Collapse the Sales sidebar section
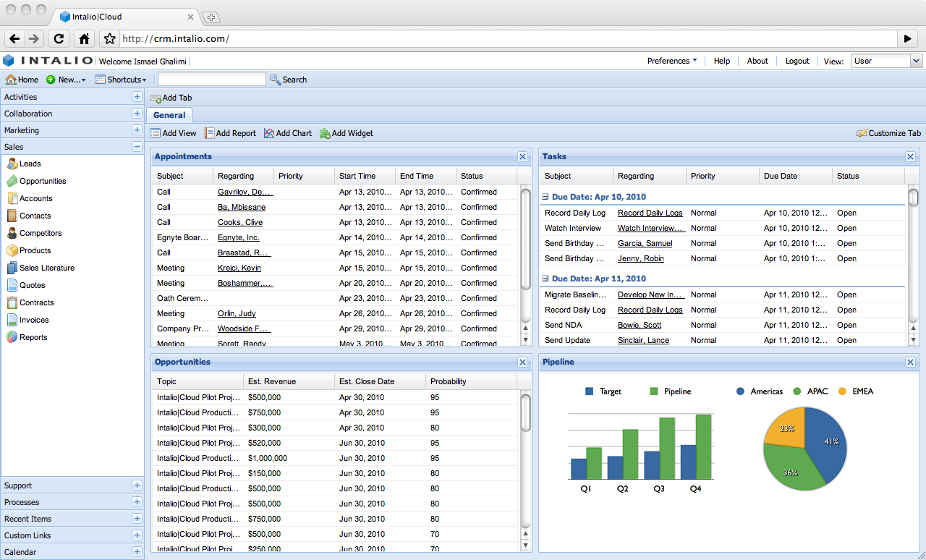Screen dimensions: 926x560 pyautogui.click(x=137, y=147)
